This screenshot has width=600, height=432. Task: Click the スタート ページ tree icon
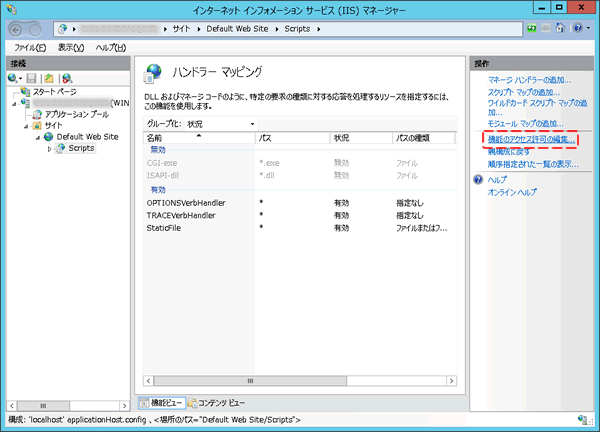[26, 91]
